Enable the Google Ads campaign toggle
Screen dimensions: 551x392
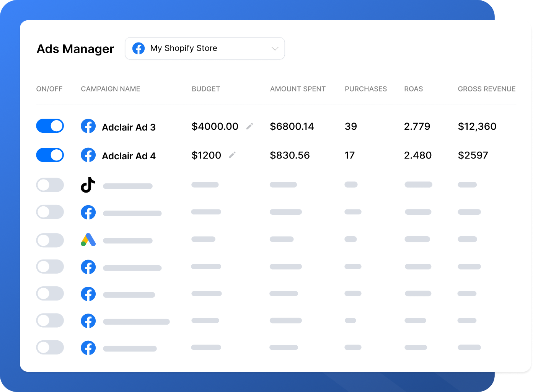(50, 240)
